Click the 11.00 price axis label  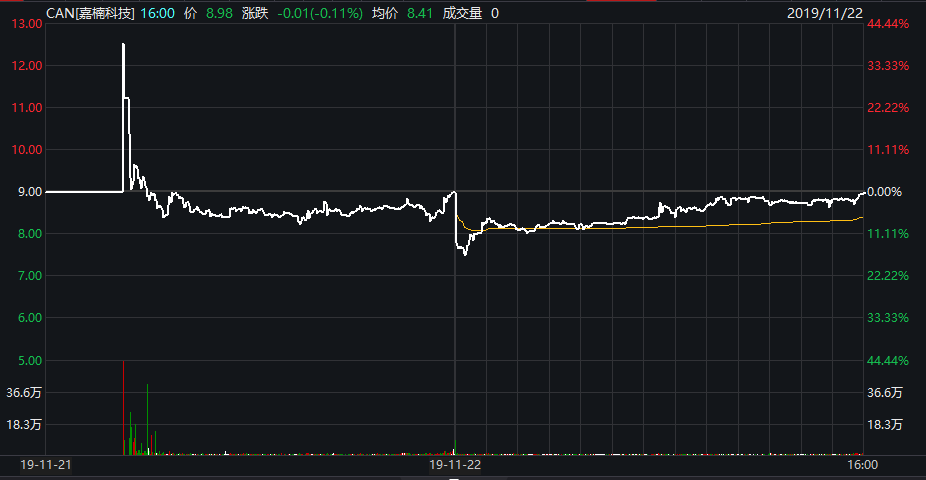(x=27, y=107)
